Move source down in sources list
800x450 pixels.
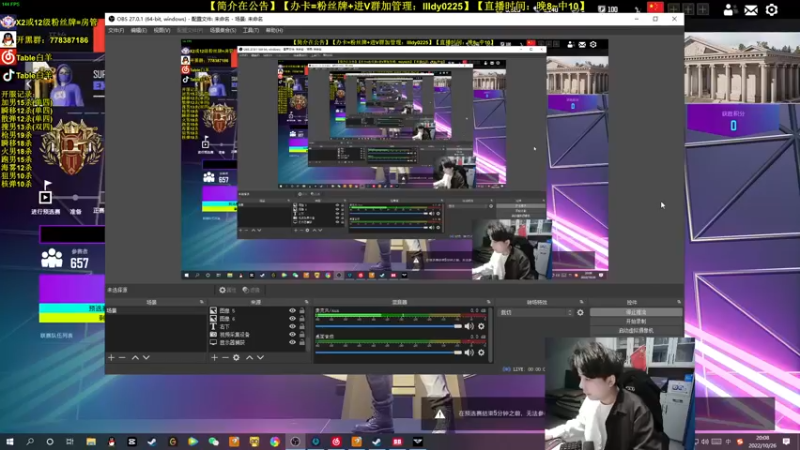[260, 358]
